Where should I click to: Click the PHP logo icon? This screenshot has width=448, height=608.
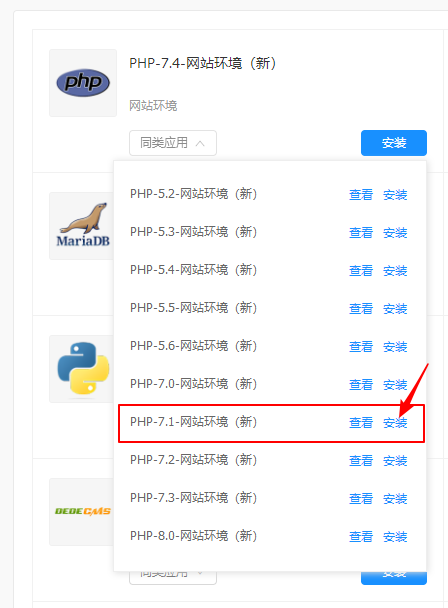(83, 83)
